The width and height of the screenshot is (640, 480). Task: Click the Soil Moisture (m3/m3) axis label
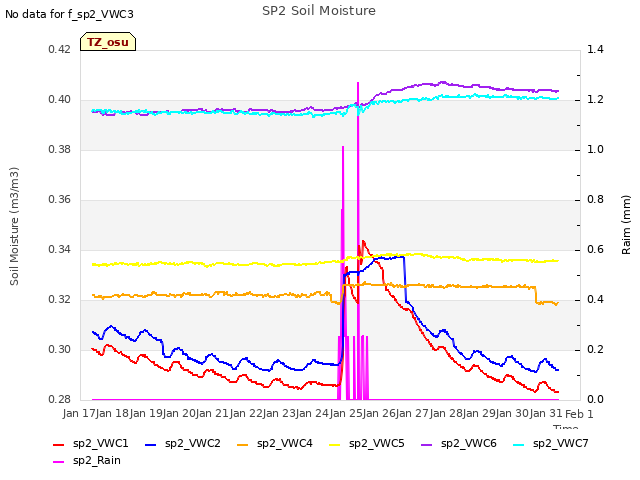(14, 226)
